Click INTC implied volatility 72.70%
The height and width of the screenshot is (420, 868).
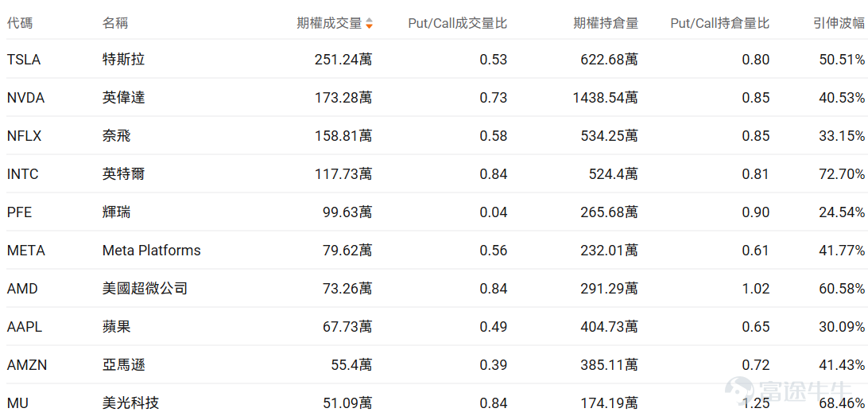point(842,174)
